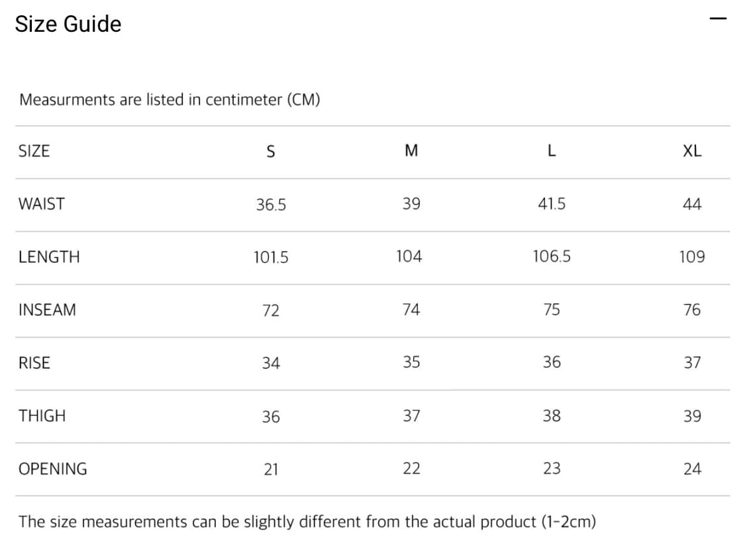This screenshot has height=560, width=745.
Task: Select the S size column header
Action: pos(270,152)
